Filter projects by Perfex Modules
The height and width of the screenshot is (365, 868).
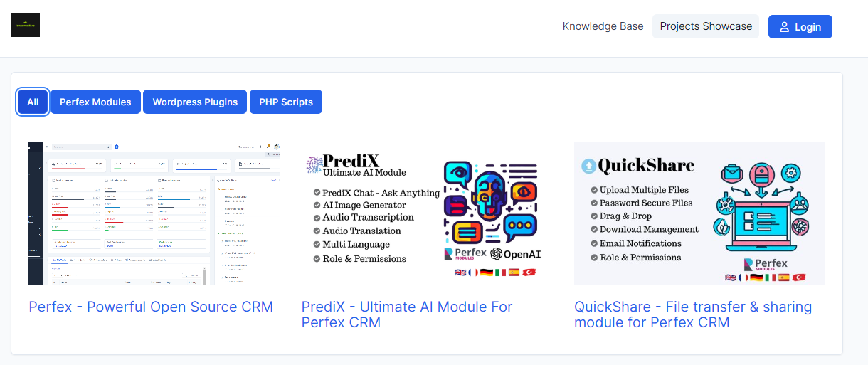pyautogui.click(x=95, y=102)
